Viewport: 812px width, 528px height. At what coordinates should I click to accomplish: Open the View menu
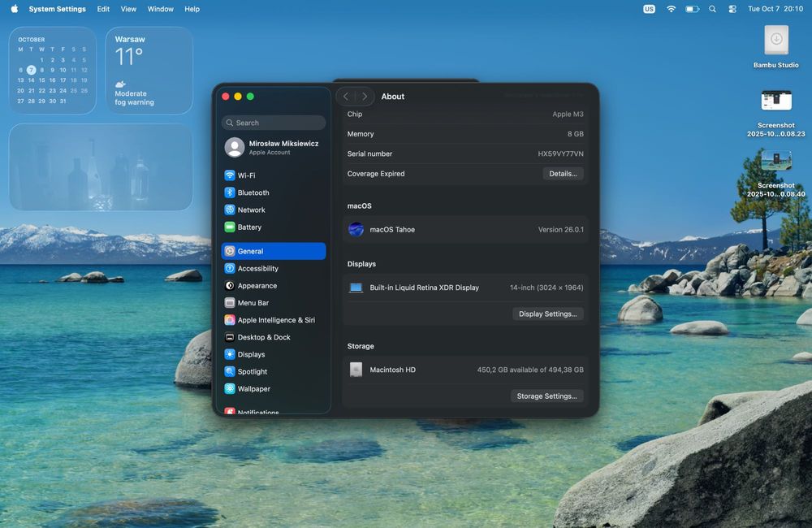[128, 9]
